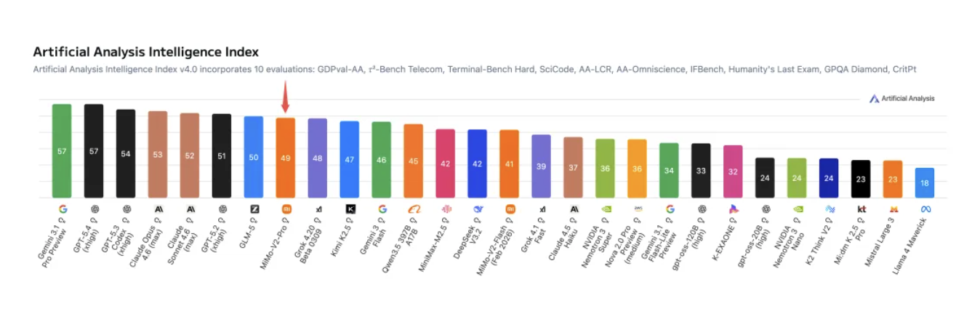Click the MiniMax-M2.5 pink waveform logo

coord(446,209)
